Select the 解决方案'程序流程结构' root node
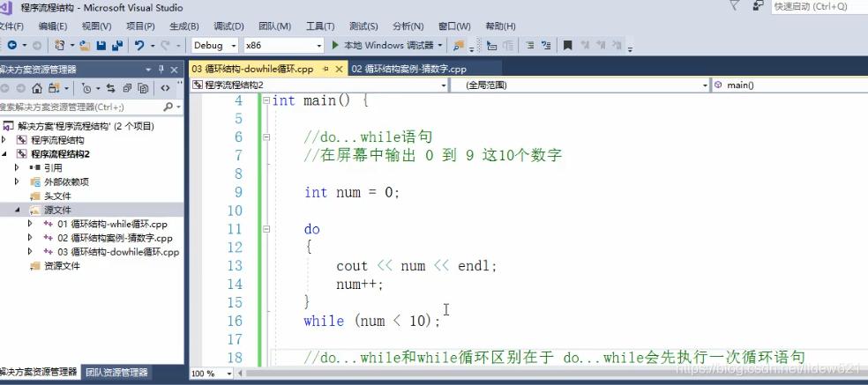The height and width of the screenshot is (385, 868). pyautogui.click(x=86, y=126)
